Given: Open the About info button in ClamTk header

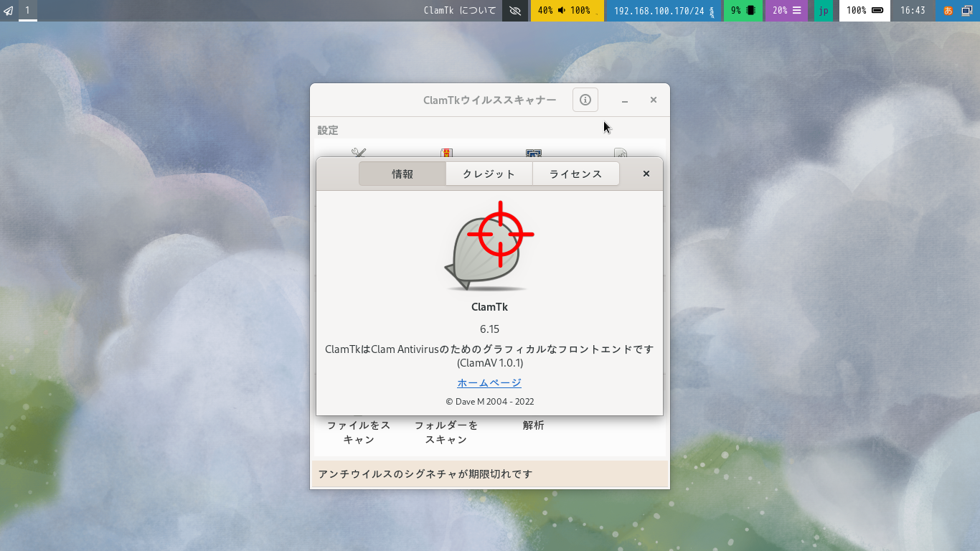Looking at the screenshot, I should [x=585, y=100].
